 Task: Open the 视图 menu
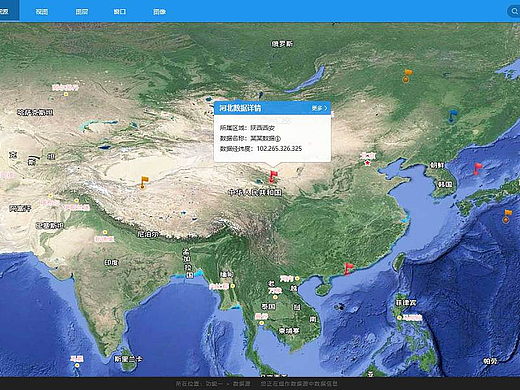point(42,12)
